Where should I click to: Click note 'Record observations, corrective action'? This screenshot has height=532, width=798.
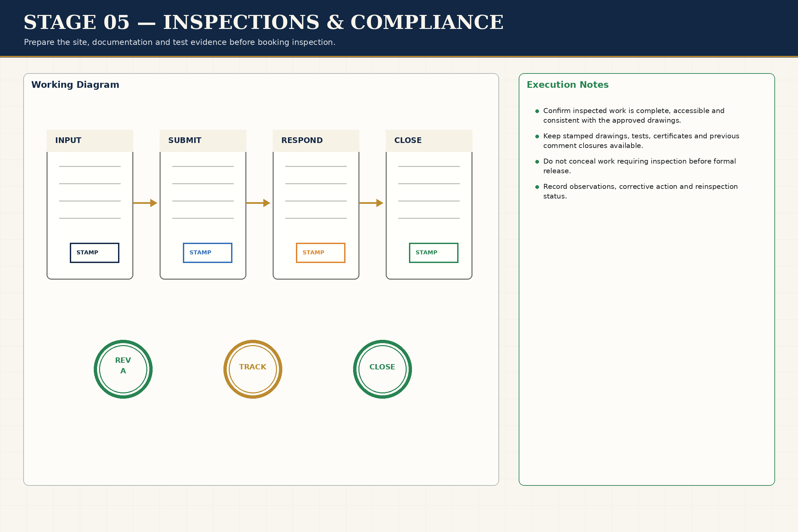(x=641, y=192)
